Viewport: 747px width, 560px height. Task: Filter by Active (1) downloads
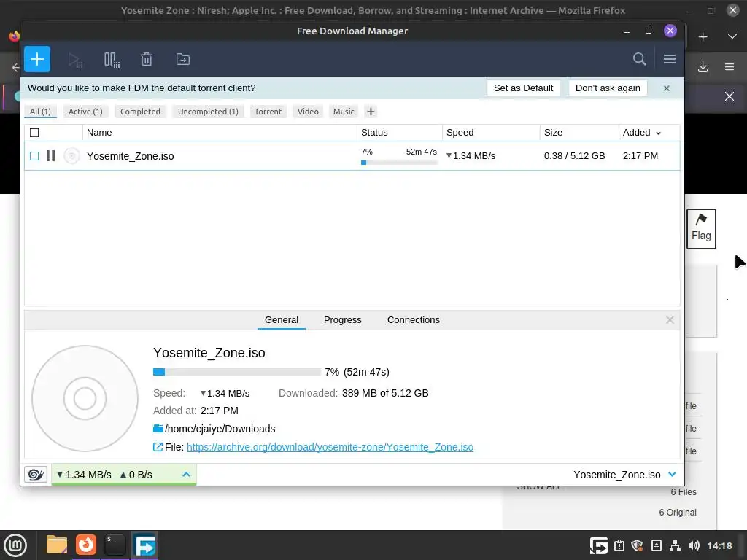(x=85, y=112)
